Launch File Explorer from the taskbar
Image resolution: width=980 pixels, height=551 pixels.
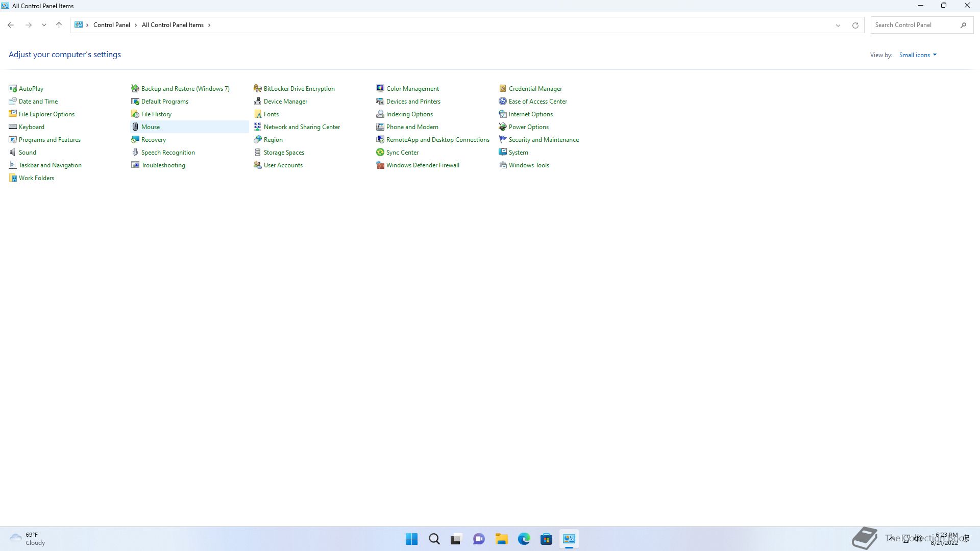[x=501, y=539]
